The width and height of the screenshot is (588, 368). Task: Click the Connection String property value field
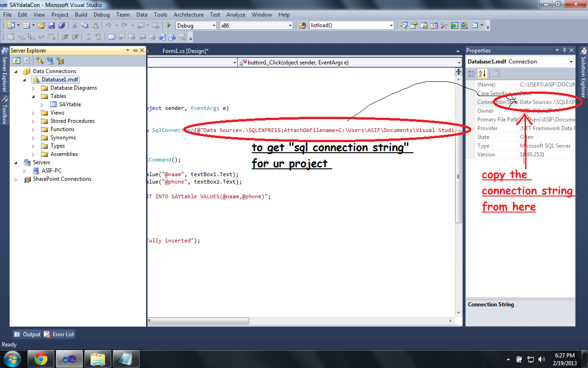tap(547, 102)
